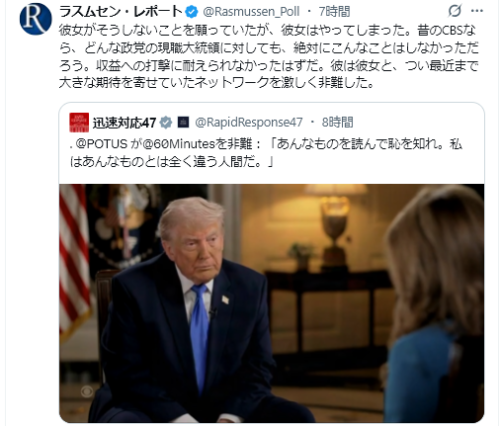The width and height of the screenshot is (500, 426).
Task: Click the red 迅速対応47 avatar
Action: click(79, 122)
